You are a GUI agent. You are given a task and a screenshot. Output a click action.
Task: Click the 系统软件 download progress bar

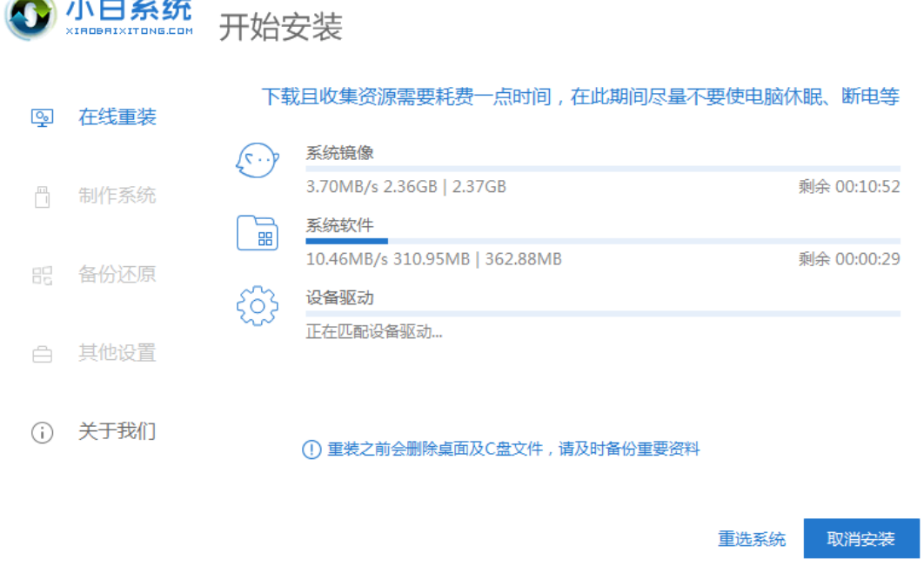tap(602, 241)
